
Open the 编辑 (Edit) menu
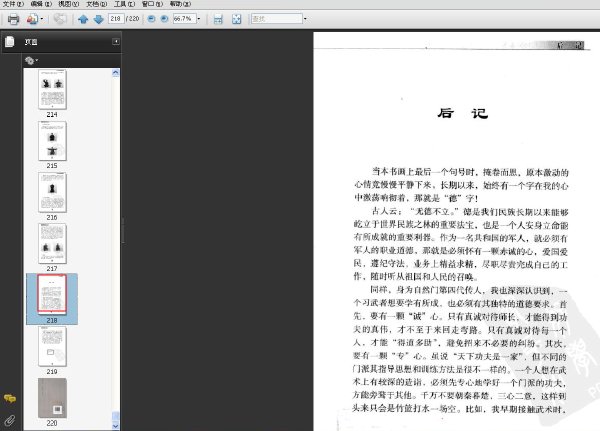tap(41, 4)
